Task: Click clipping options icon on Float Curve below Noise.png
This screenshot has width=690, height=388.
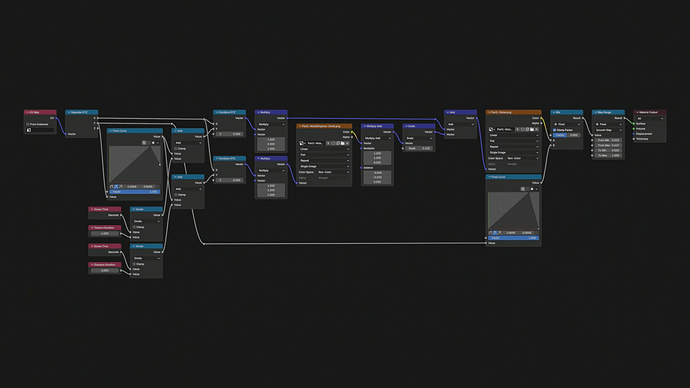Action: click(x=532, y=189)
